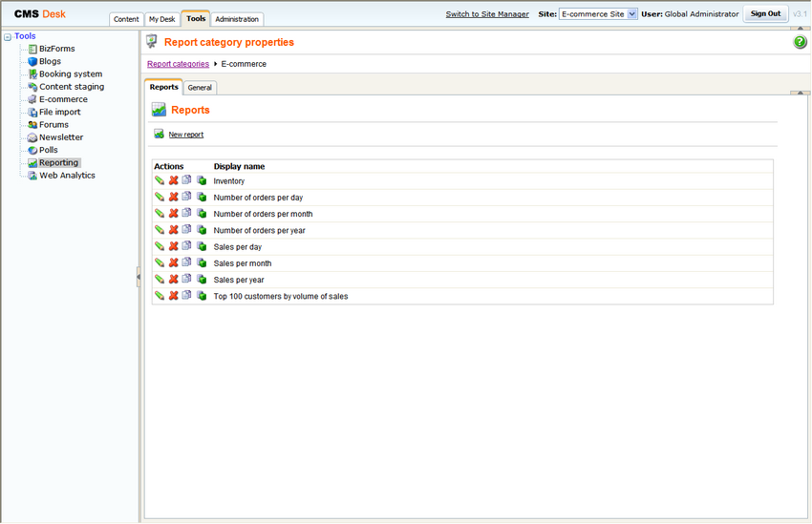Select Web Analytics in the Tools tree
This screenshot has height=524, width=812.
pos(67,176)
